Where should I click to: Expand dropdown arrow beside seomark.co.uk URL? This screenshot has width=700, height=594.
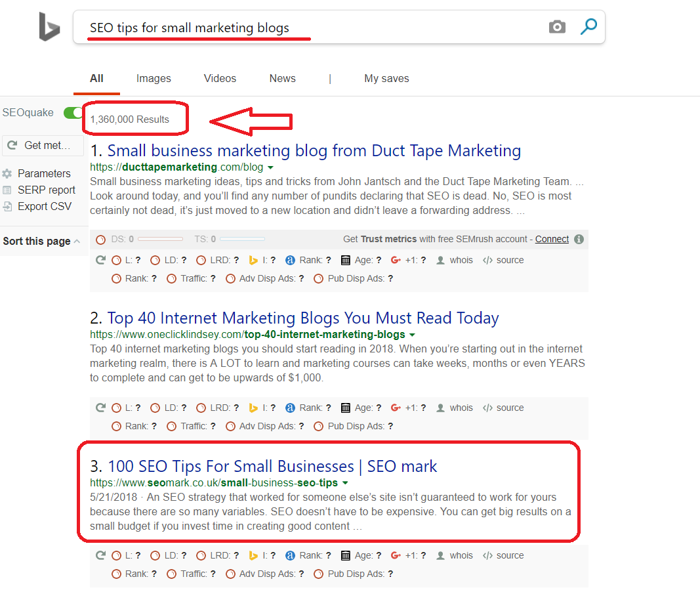click(345, 483)
